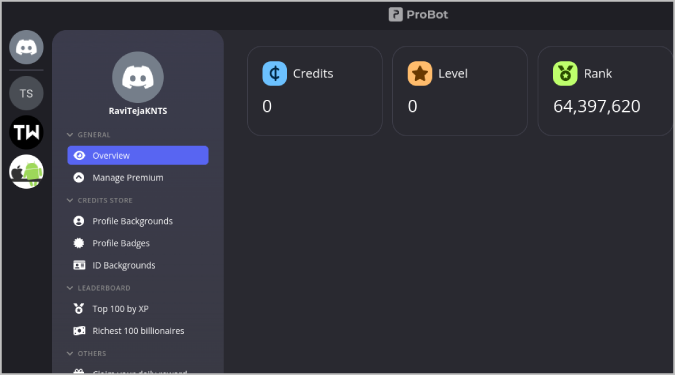Click the RaviTejaKNTS username
Screen dimensions: 675x375
click(138, 111)
